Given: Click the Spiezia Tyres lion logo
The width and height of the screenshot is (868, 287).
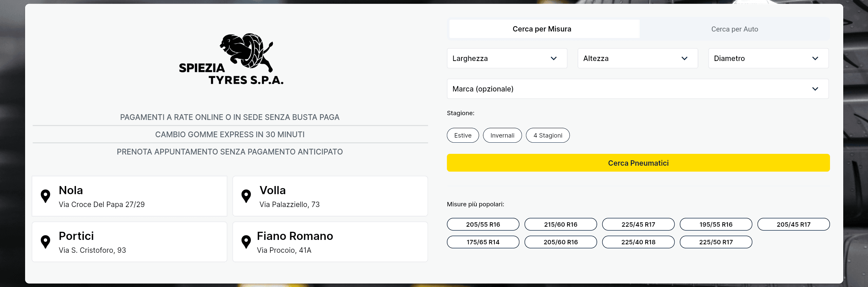Looking at the screenshot, I should [231, 59].
